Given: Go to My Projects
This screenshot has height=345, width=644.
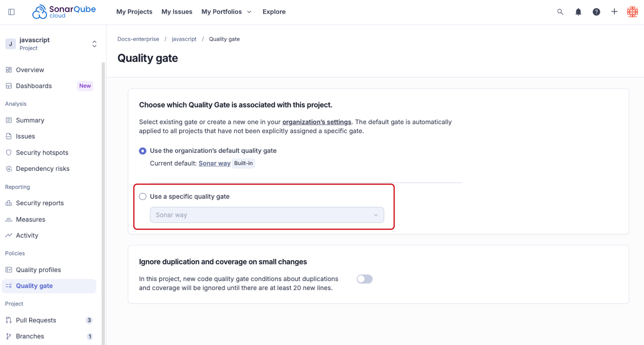Looking at the screenshot, I should pyautogui.click(x=134, y=12).
